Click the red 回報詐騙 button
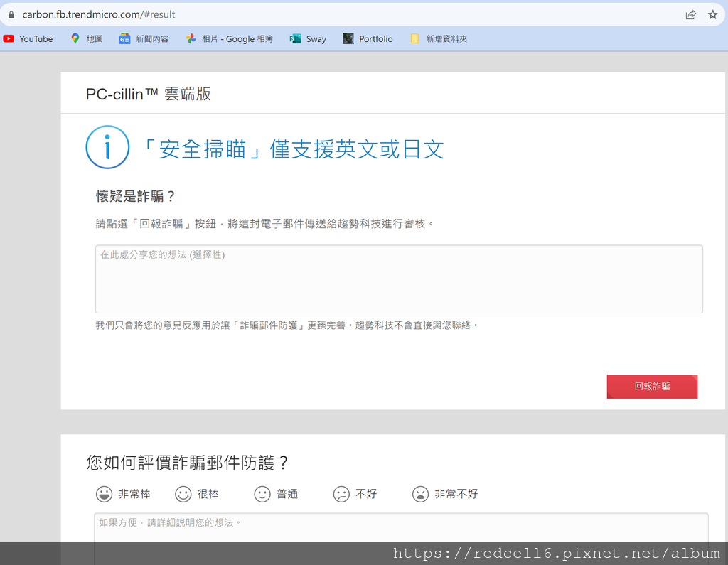 (x=652, y=387)
